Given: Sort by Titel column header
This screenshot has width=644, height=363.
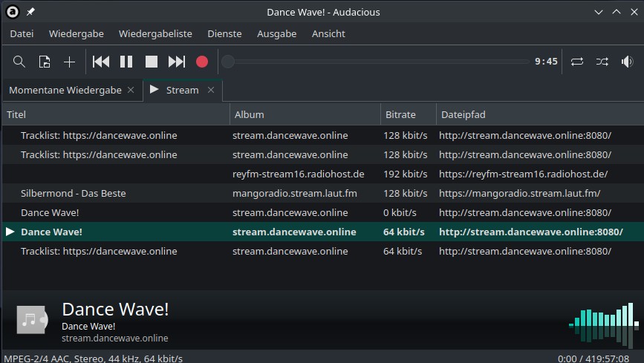Looking at the screenshot, I should 116,114.
